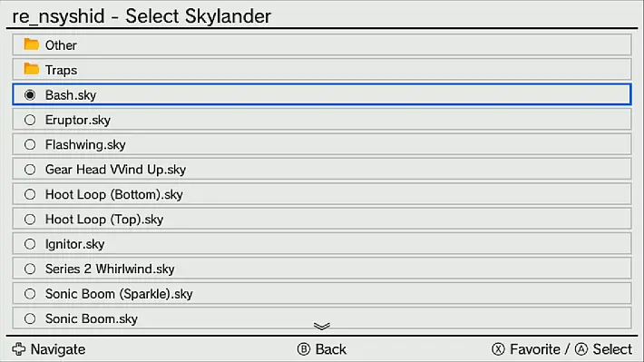Select the Eruptor.sky radio button
The image size is (644, 362).
pyautogui.click(x=30, y=120)
